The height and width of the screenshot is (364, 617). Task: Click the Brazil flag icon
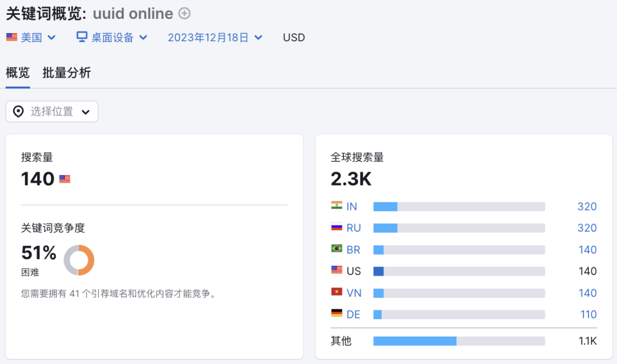click(336, 249)
